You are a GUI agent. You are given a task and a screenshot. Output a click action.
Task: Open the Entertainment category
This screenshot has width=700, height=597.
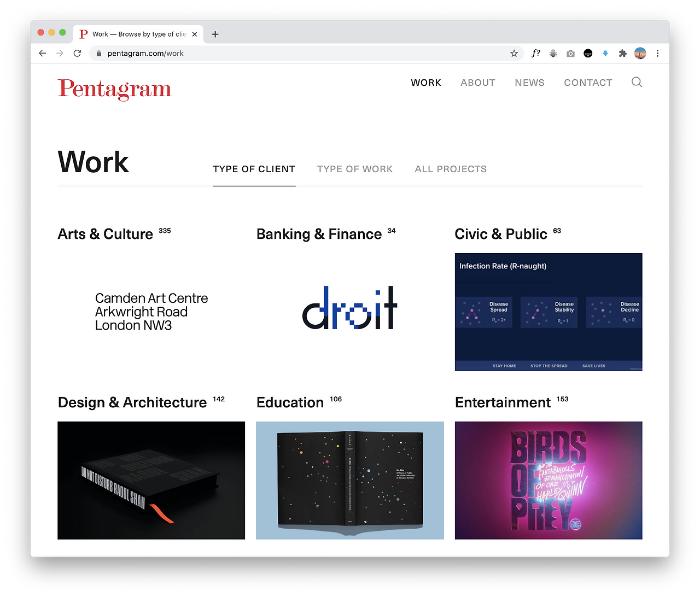503,402
